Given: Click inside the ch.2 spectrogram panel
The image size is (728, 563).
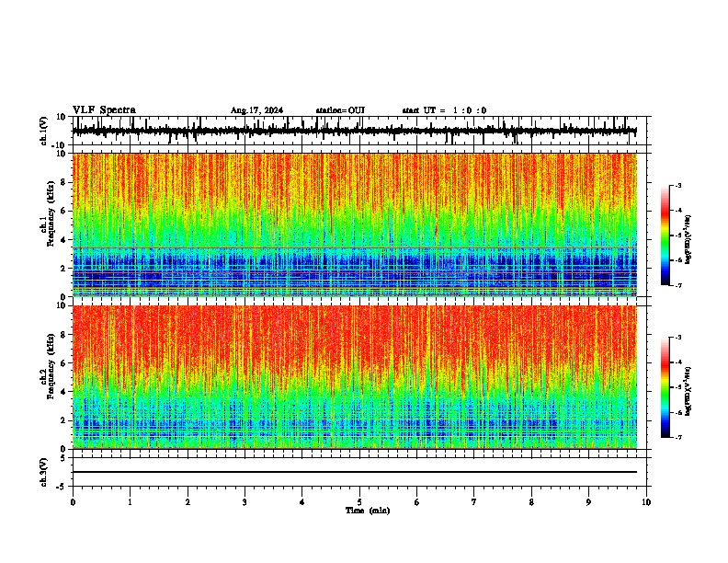Looking at the screenshot, I should click(355, 377).
